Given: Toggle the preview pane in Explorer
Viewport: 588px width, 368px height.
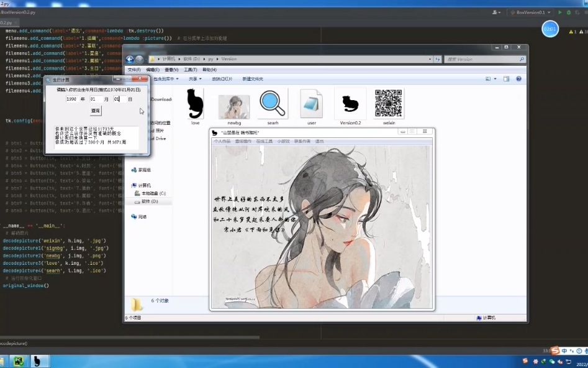Looking at the screenshot, I should [x=506, y=78].
